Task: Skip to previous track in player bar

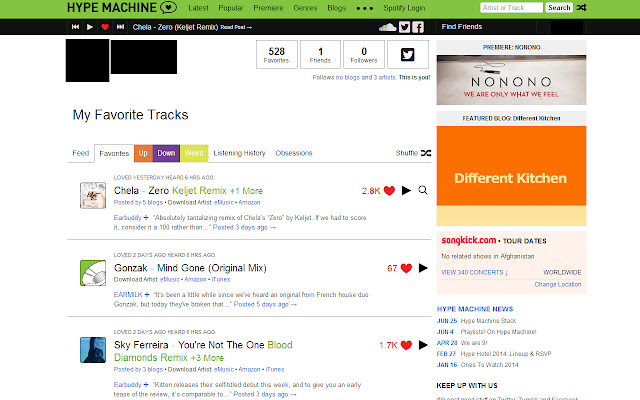Action: tap(75, 27)
